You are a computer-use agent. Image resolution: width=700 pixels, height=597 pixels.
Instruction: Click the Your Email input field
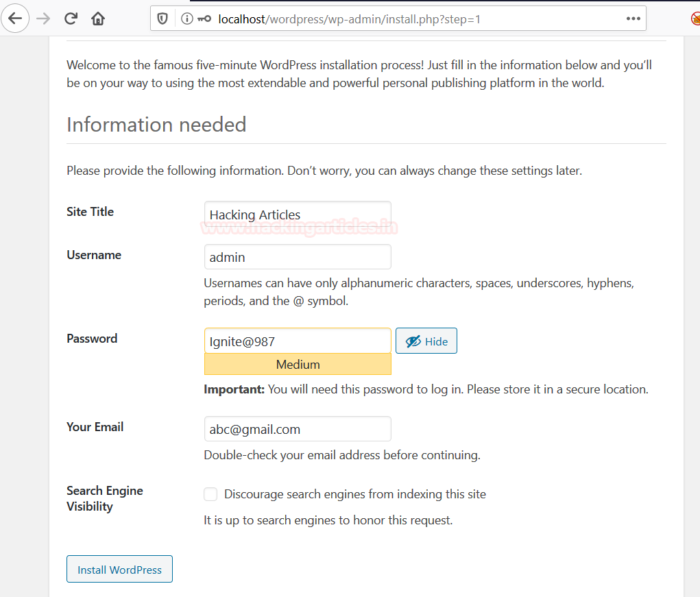pos(298,429)
